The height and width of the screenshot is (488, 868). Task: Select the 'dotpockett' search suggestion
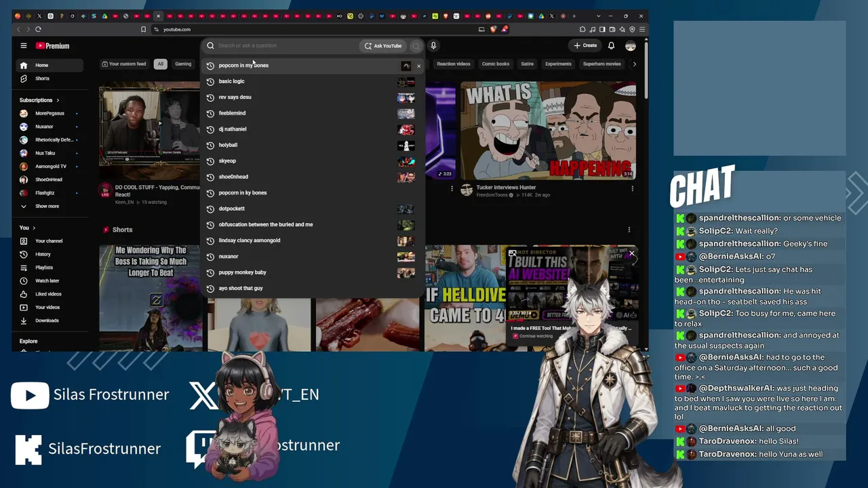tap(313, 209)
